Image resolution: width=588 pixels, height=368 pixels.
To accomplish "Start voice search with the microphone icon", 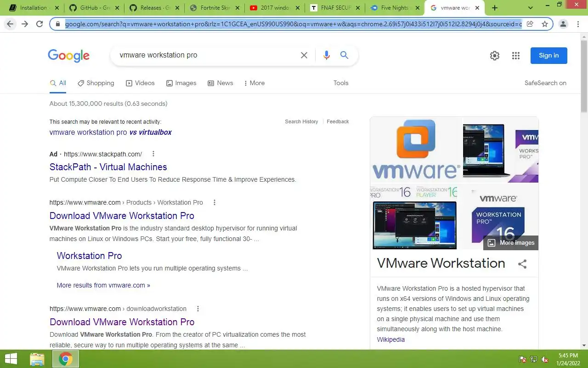I will point(327,55).
